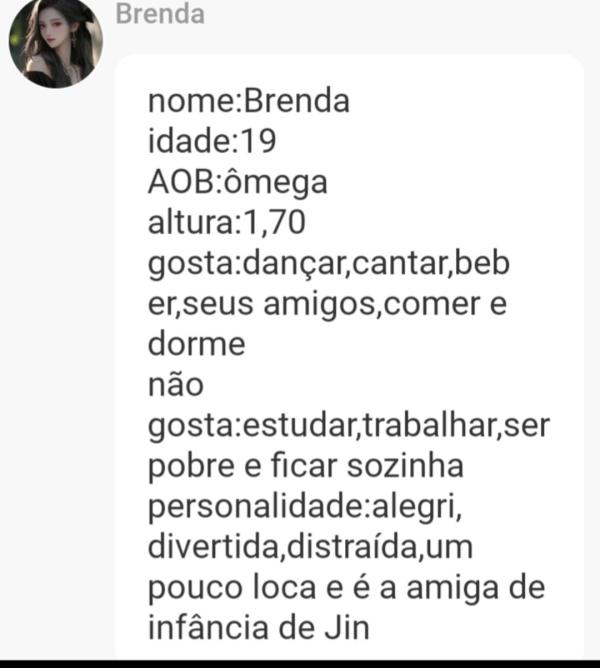The image size is (600, 668).
Task: Click the infância de Jin line
Action: [x=259, y=628]
